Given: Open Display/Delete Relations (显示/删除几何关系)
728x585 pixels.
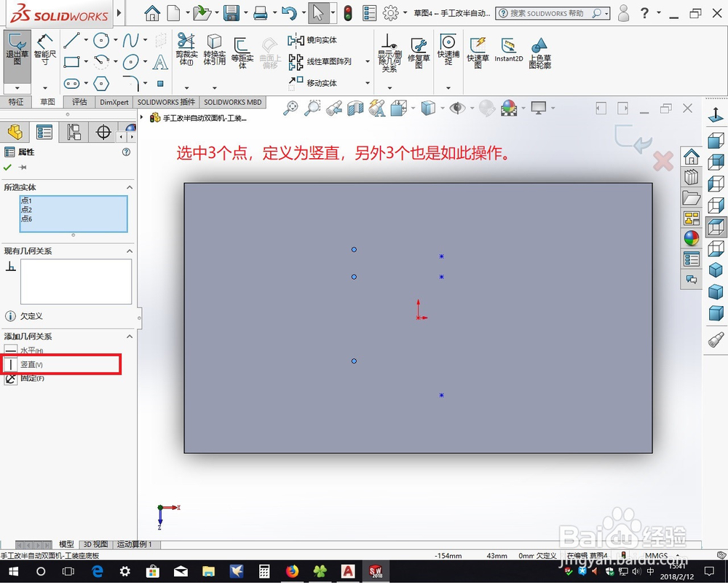Looking at the screenshot, I should coord(389,52).
